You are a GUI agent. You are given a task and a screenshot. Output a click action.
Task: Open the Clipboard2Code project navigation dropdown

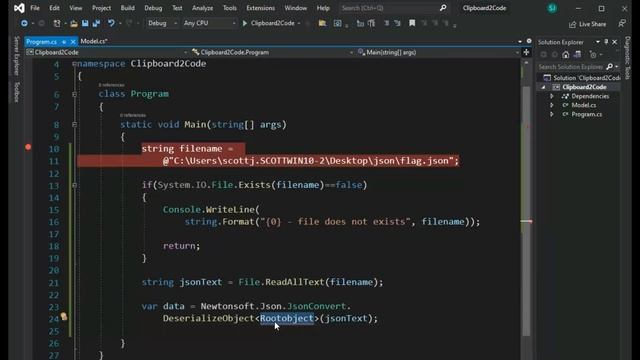pos(107,52)
